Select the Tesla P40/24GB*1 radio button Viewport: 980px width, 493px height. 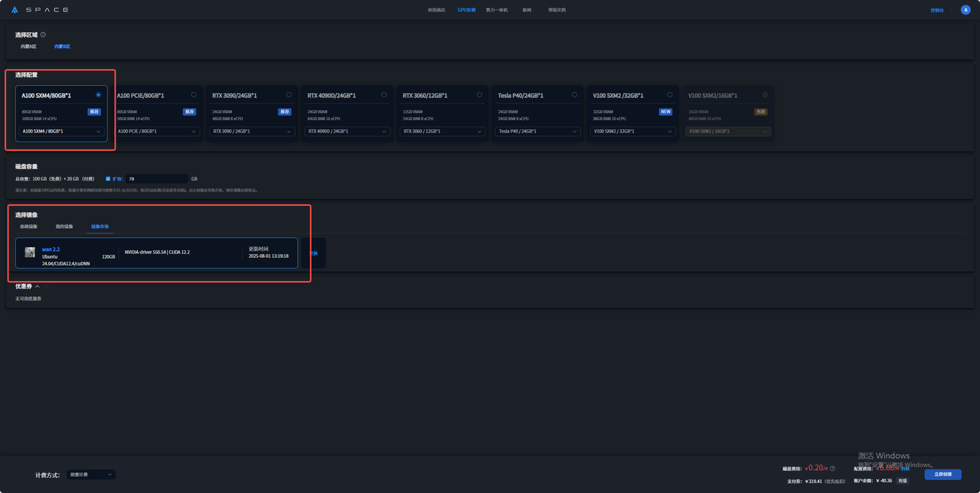(575, 95)
